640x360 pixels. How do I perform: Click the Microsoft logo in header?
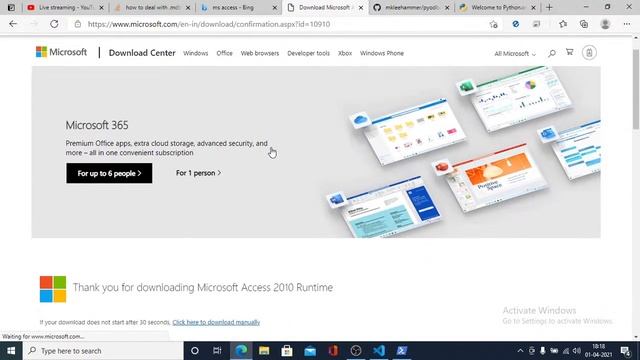click(x=61, y=52)
